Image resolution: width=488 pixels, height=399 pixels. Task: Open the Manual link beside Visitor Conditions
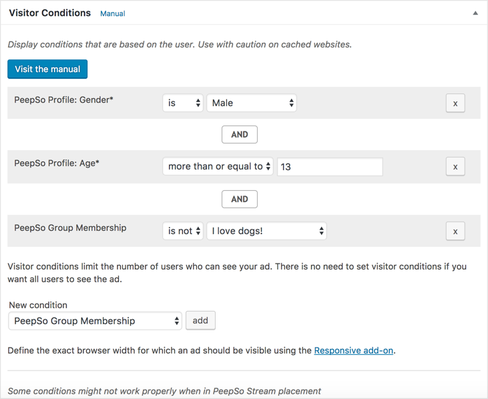(x=113, y=14)
